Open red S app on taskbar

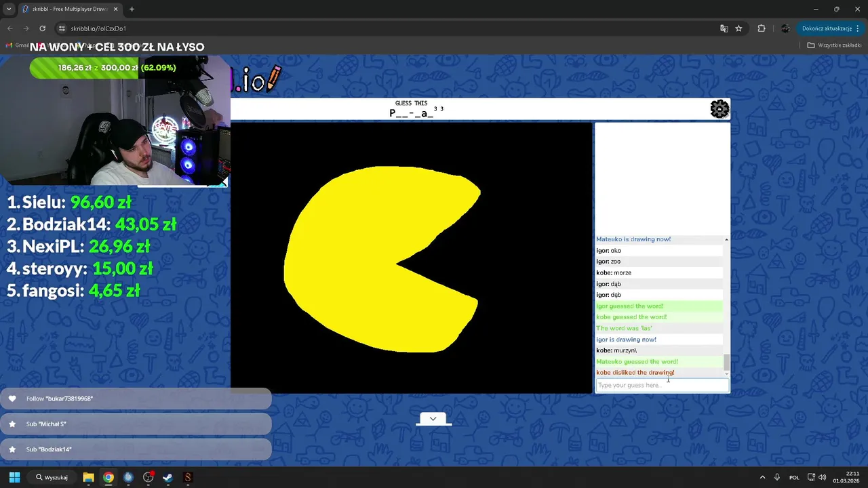[188, 477]
